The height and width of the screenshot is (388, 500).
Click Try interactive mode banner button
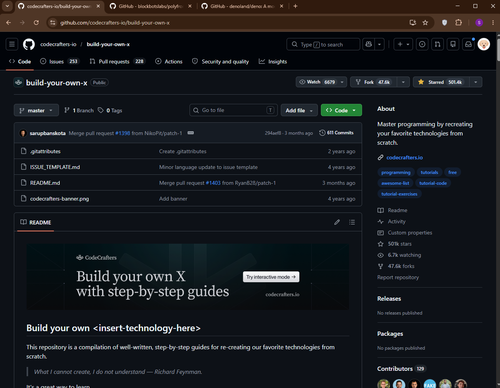271,277
